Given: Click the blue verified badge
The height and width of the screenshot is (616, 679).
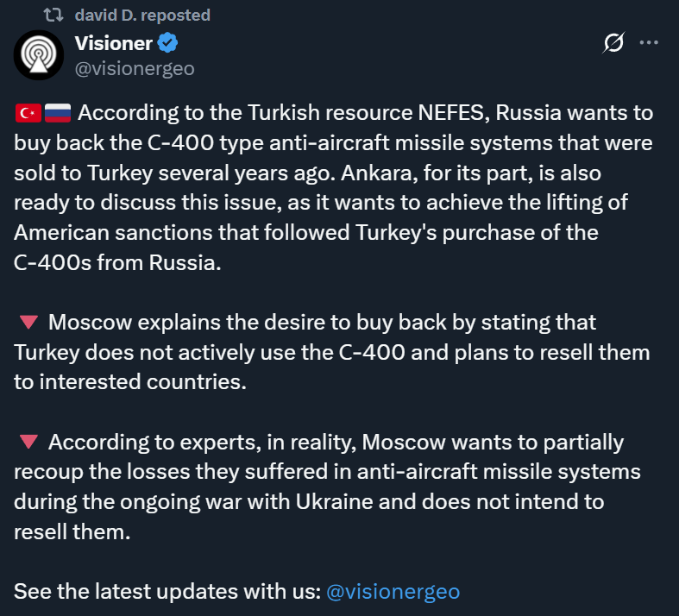Looking at the screenshot, I should tap(170, 44).
